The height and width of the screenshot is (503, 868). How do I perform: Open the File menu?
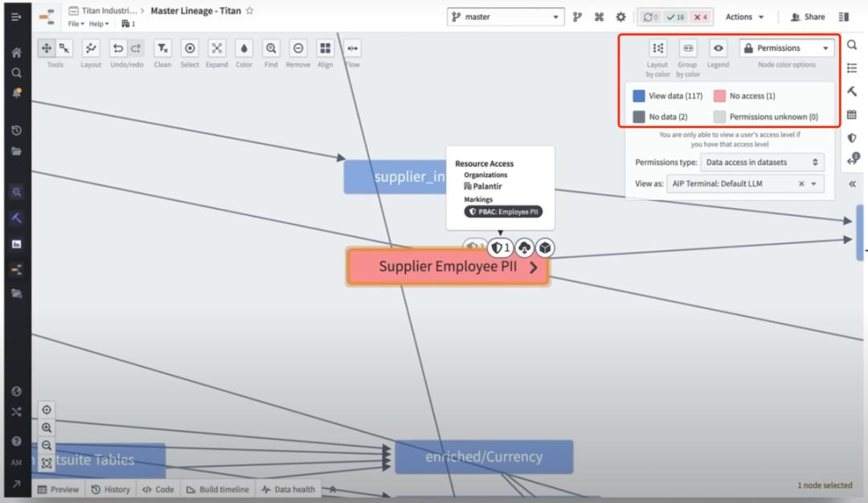(x=76, y=24)
